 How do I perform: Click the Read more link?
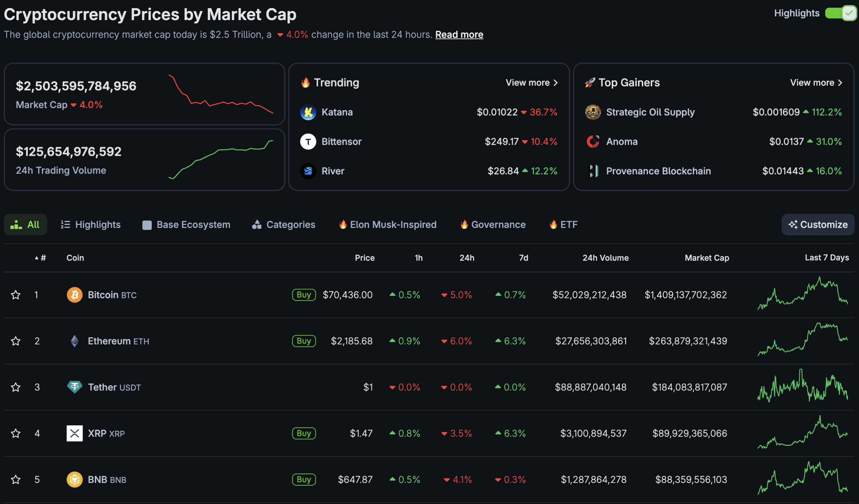pos(459,35)
